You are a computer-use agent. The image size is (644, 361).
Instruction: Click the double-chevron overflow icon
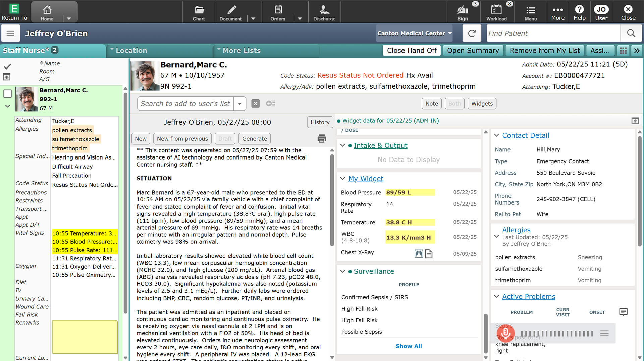click(x=637, y=51)
